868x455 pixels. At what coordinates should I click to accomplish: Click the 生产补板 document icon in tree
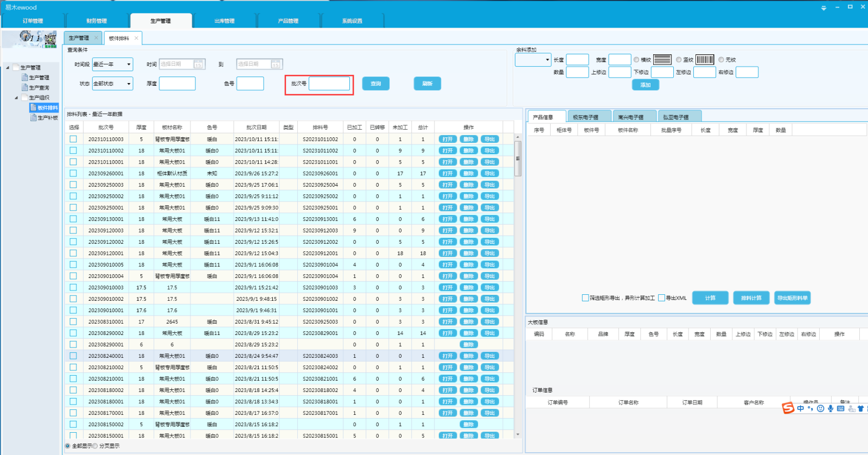point(34,117)
